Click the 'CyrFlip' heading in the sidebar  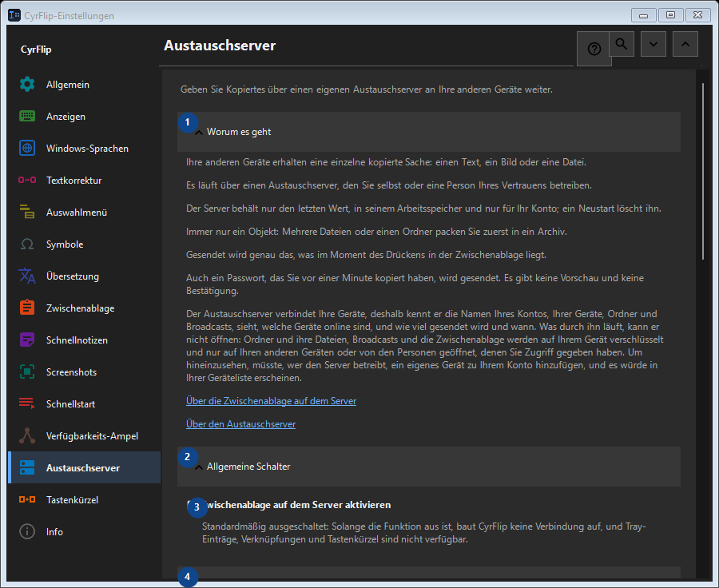coord(36,50)
